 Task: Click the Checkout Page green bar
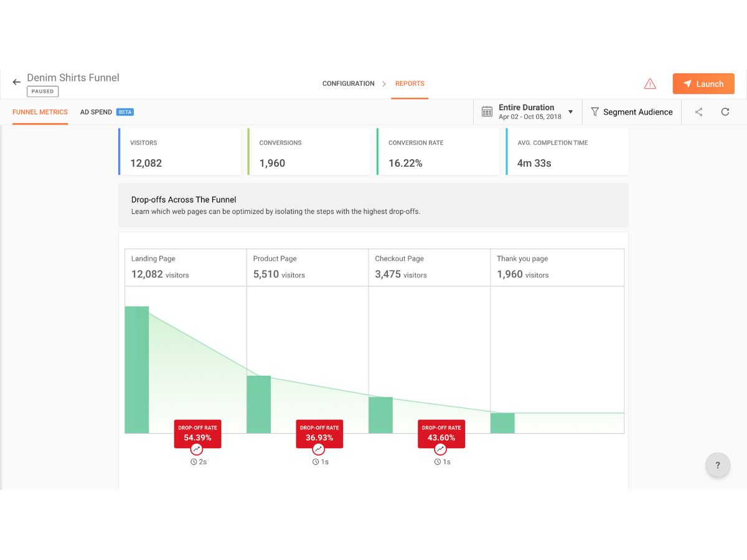(x=381, y=415)
